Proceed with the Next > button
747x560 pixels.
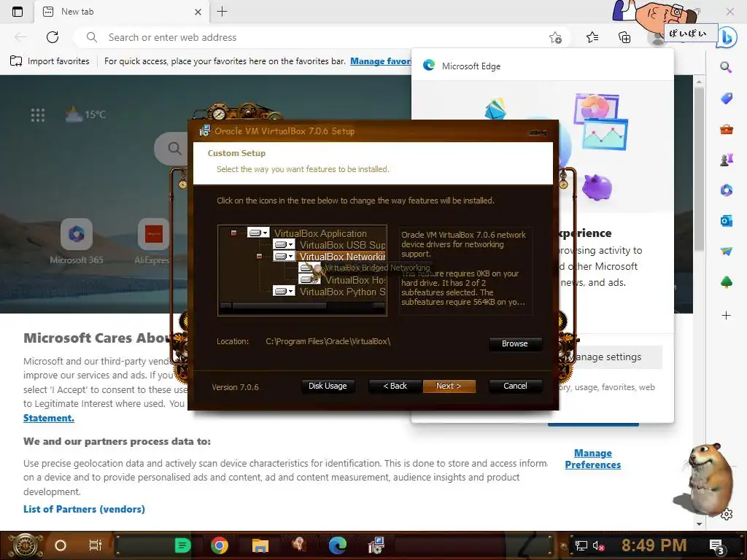pos(449,386)
